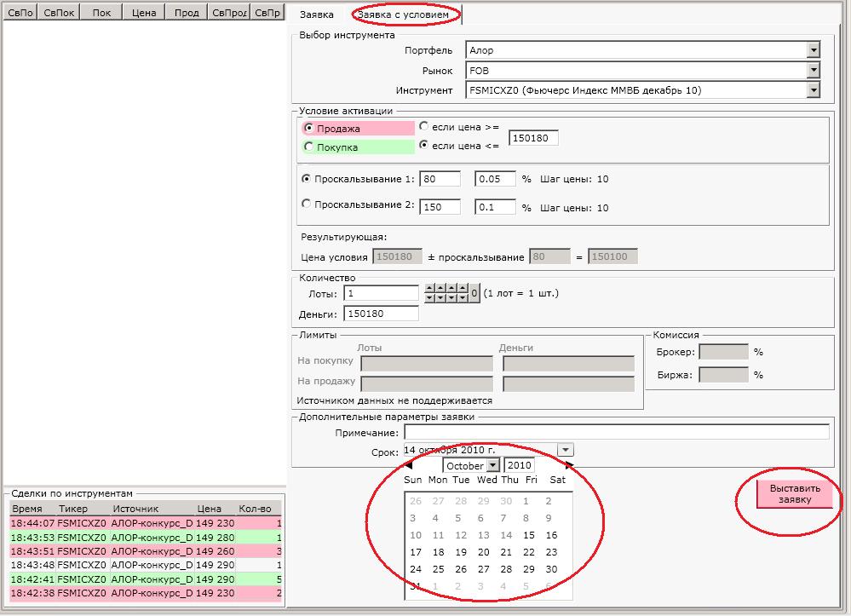Select October 20 in the calendar
Screen dimensions: 851x616
click(483, 552)
